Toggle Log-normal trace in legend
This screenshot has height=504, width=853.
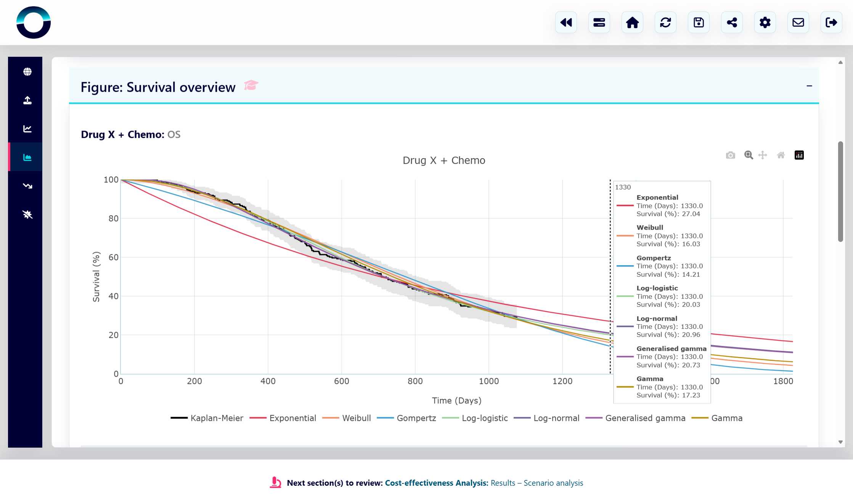tap(546, 418)
